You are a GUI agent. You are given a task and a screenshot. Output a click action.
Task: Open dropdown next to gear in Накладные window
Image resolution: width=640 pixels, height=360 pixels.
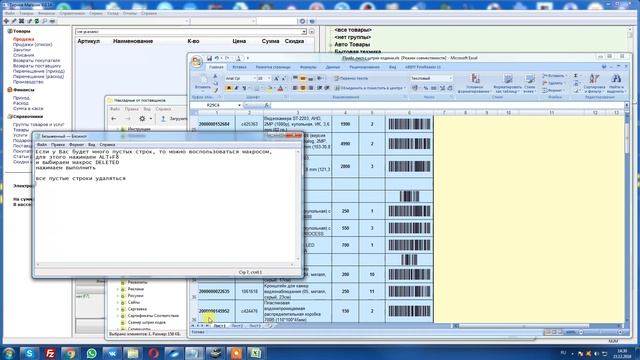[x=151, y=119]
